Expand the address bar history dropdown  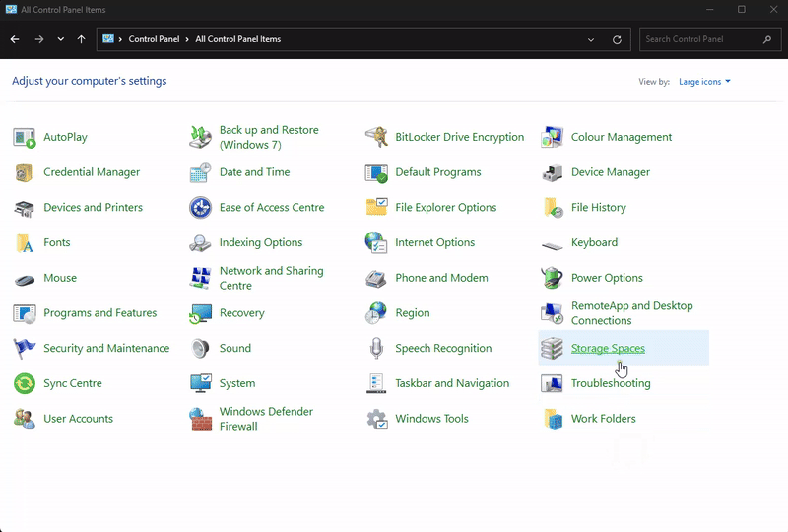point(591,39)
